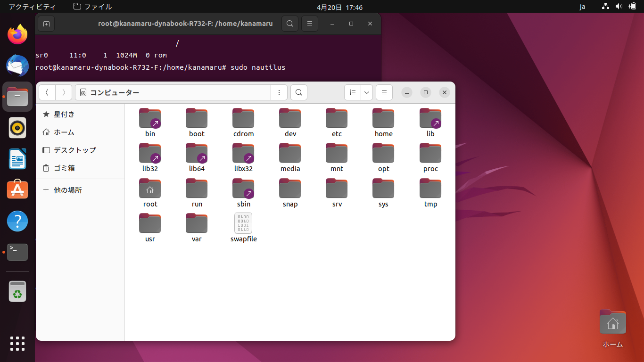Screen dimensions: 644x362
Task: Search in the terminal window
Action: coord(289,24)
